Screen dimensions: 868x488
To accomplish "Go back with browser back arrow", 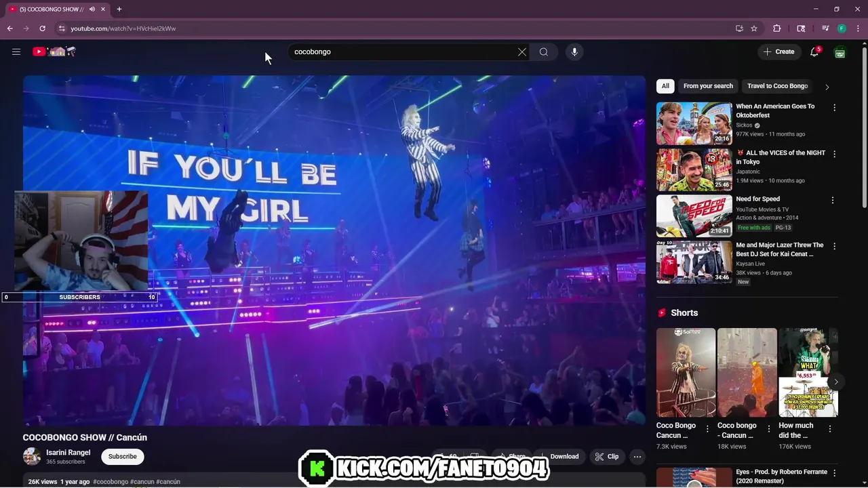I will [x=9, y=28].
